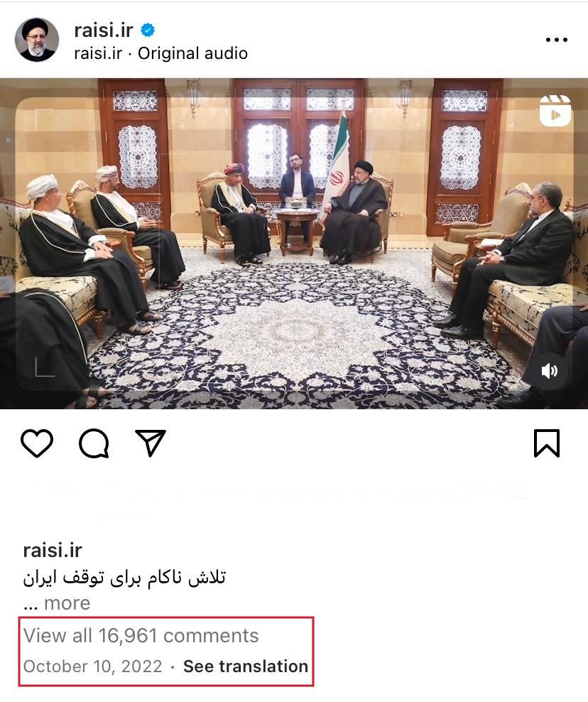Tap the video to pause playback
This screenshot has width=588, height=702.
pyautogui.click(x=294, y=244)
